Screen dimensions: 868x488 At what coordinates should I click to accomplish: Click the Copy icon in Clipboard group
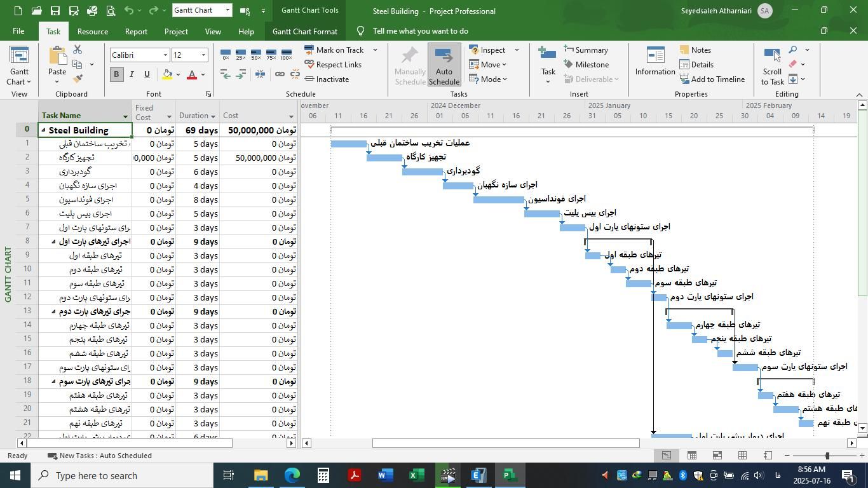78,64
